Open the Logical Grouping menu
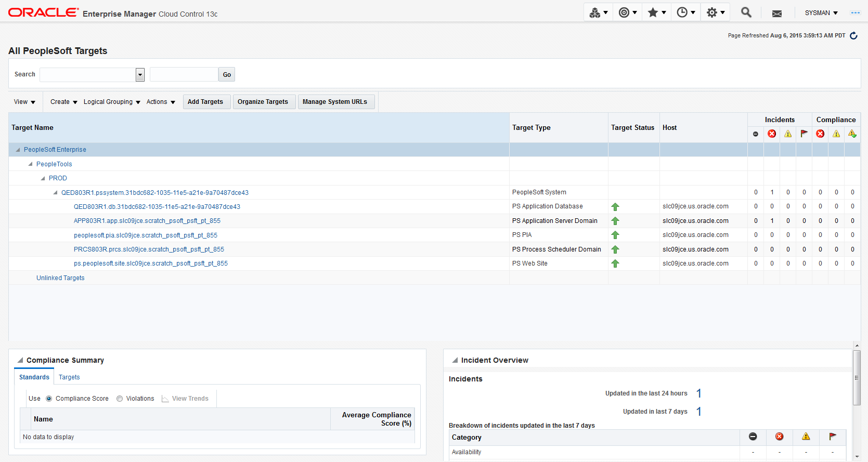The image size is (868, 462). [x=112, y=102]
